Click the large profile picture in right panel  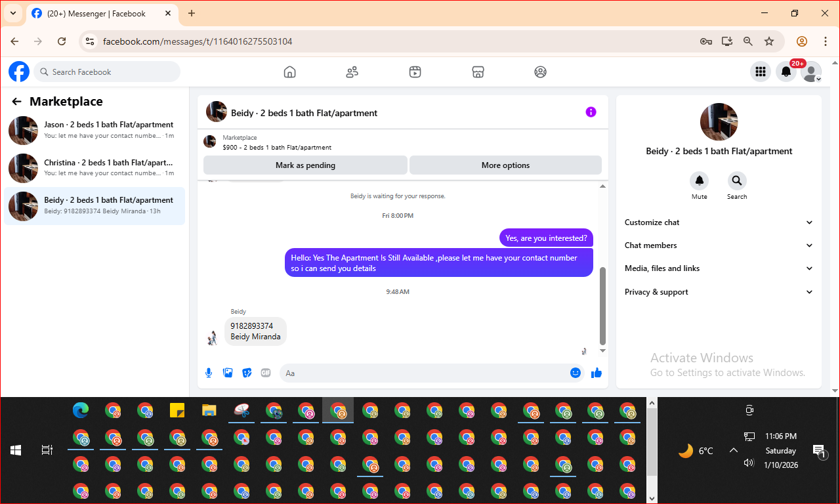(719, 122)
